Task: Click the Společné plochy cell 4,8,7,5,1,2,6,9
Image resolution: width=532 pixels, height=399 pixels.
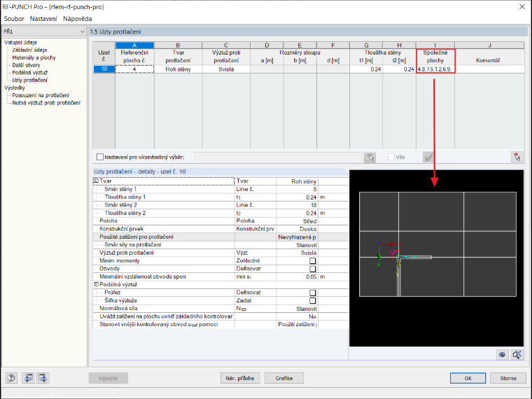Action: click(x=435, y=69)
